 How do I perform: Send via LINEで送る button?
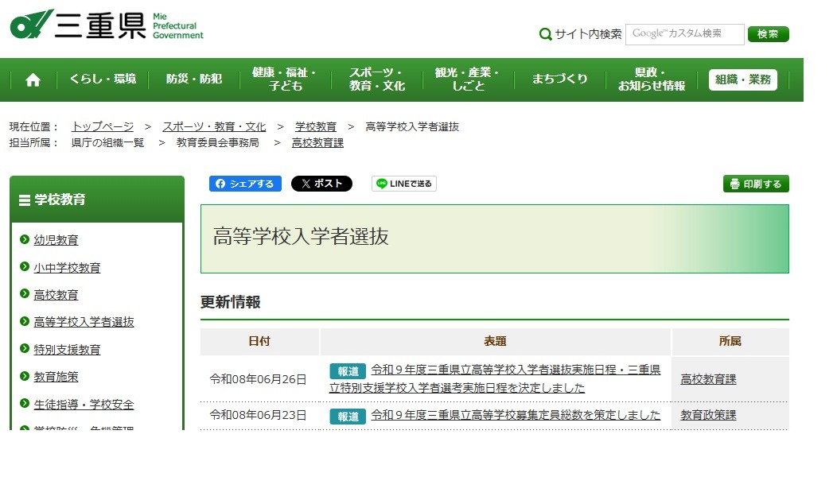click(x=403, y=183)
